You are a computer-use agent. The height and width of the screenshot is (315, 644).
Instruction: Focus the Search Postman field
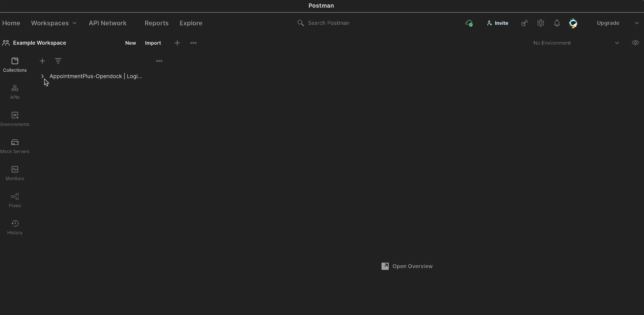329,23
